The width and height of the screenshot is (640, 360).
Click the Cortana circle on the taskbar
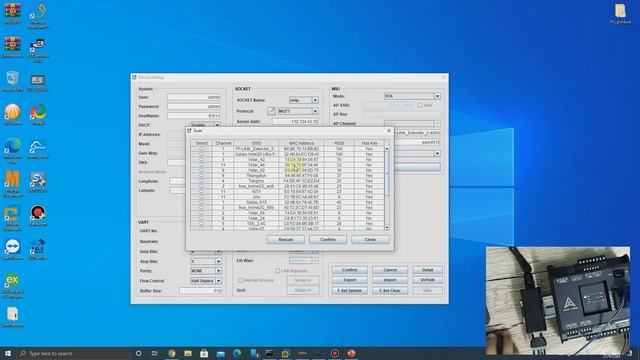(138, 353)
